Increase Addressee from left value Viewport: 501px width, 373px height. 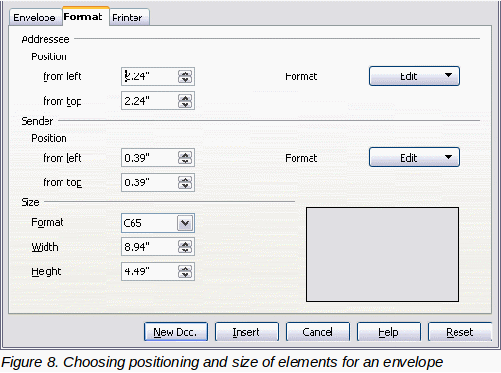(185, 73)
